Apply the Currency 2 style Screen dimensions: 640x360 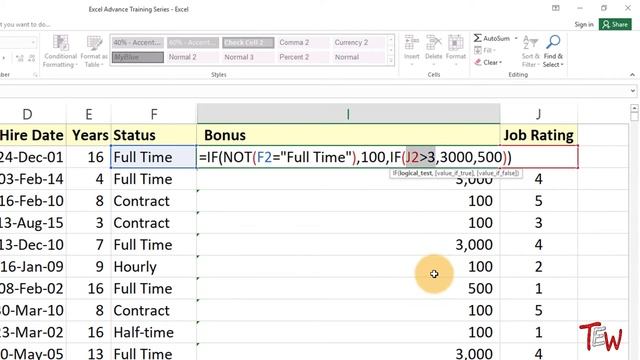(x=359, y=42)
